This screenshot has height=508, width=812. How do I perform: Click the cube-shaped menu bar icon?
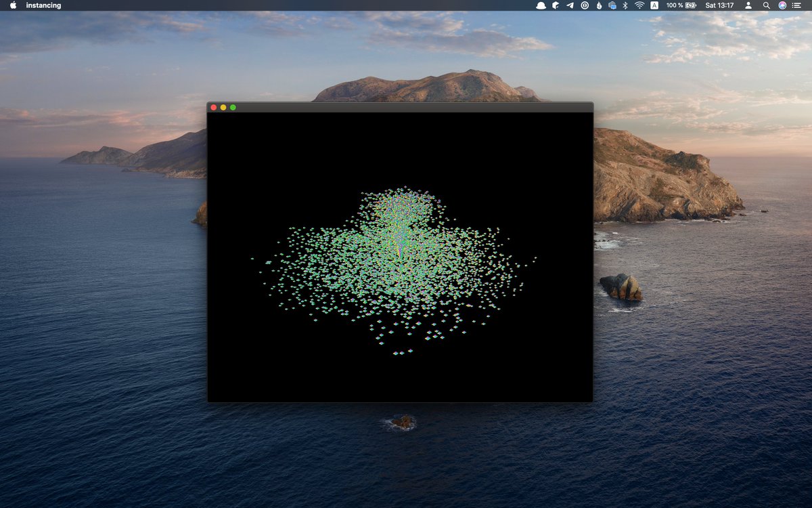[556, 5]
